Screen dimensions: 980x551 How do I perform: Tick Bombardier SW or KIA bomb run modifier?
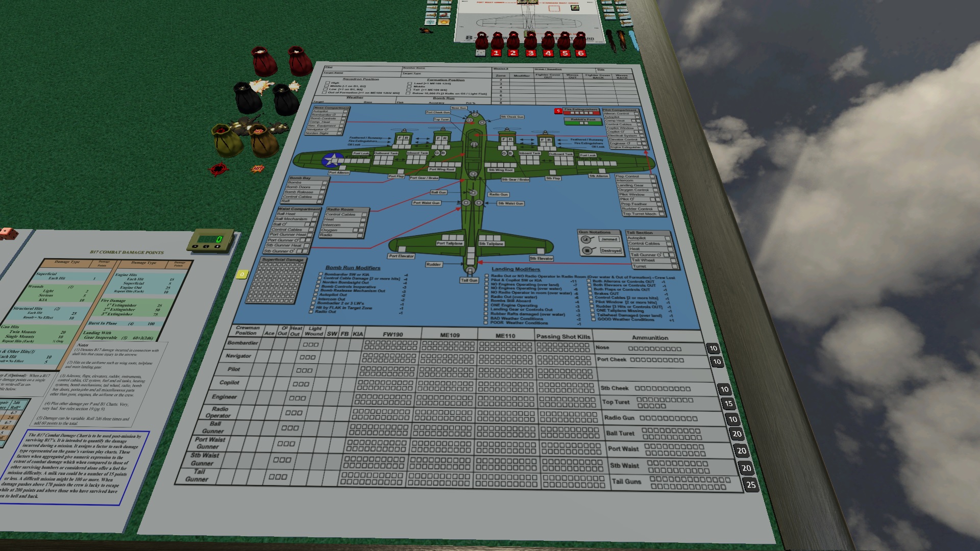tap(320, 274)
